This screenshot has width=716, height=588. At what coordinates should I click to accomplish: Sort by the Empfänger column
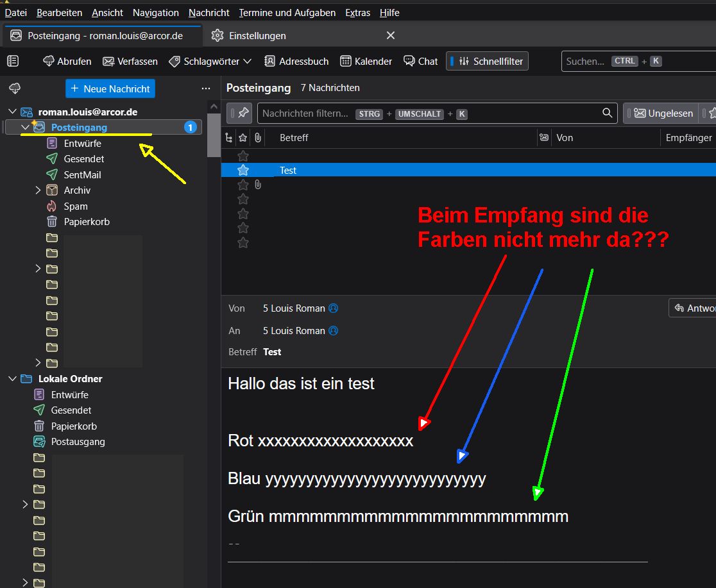[688, 137]
